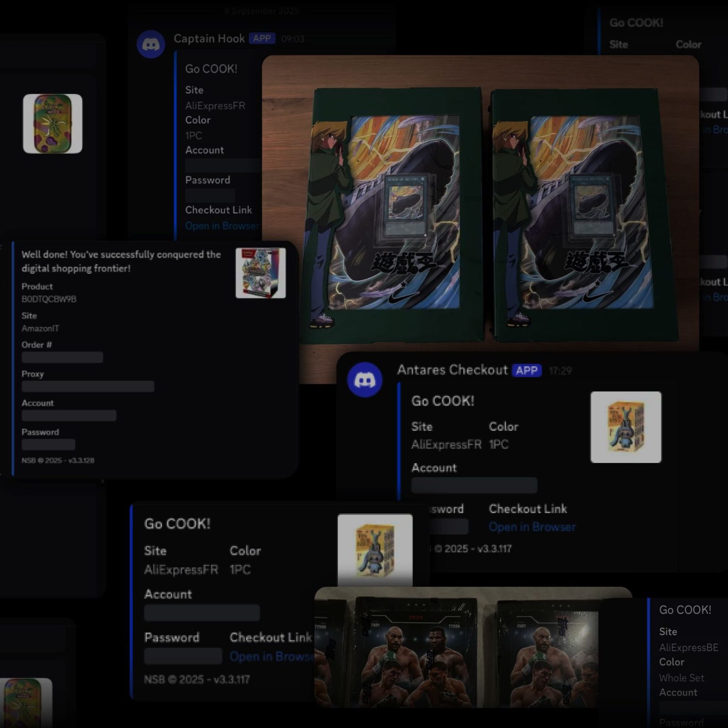Open the Antares Checkout username profile
The height and width of the screenshot is (728, 728).
(x=452, y=370)
